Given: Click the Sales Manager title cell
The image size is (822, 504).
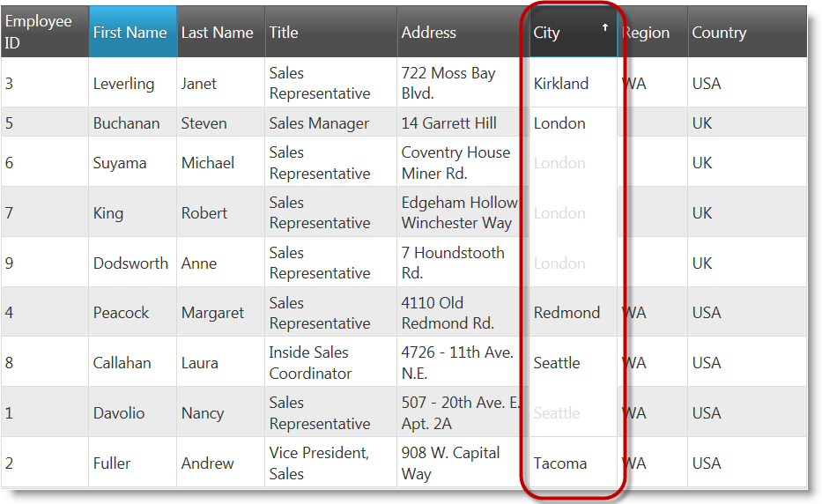Looking at the screenshot, I should 320,123.
